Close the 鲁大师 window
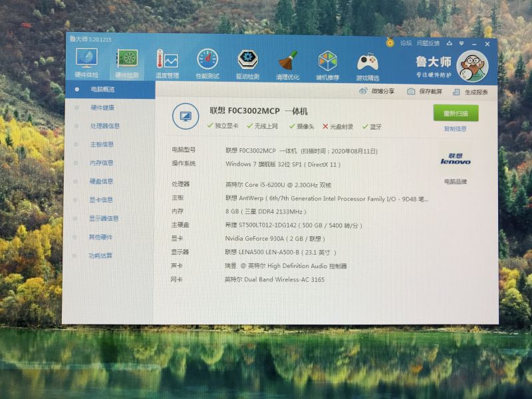 (x=487, y=44)
